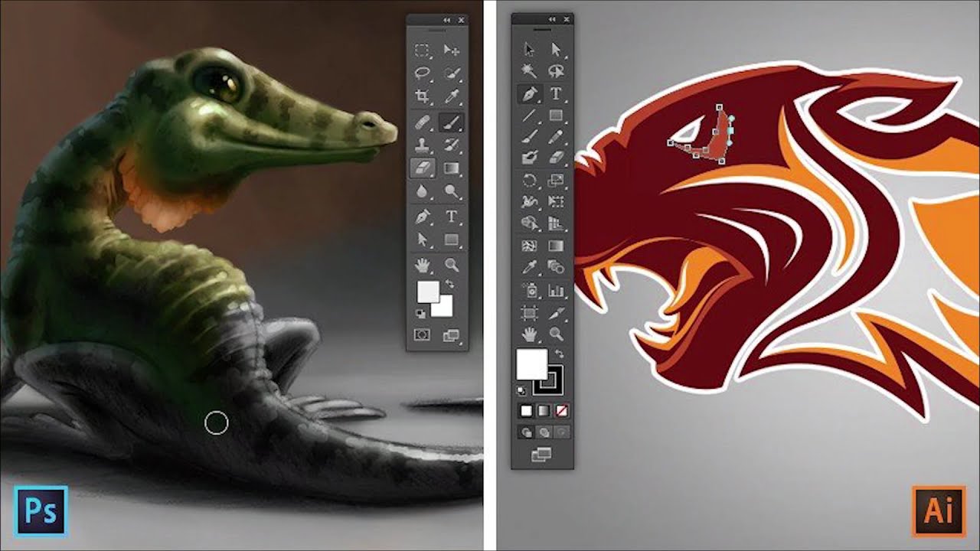980x551 pixels.
Task: Select the Eyedropper tool in Photoshop toolbar
Action: tap(452, 96)
